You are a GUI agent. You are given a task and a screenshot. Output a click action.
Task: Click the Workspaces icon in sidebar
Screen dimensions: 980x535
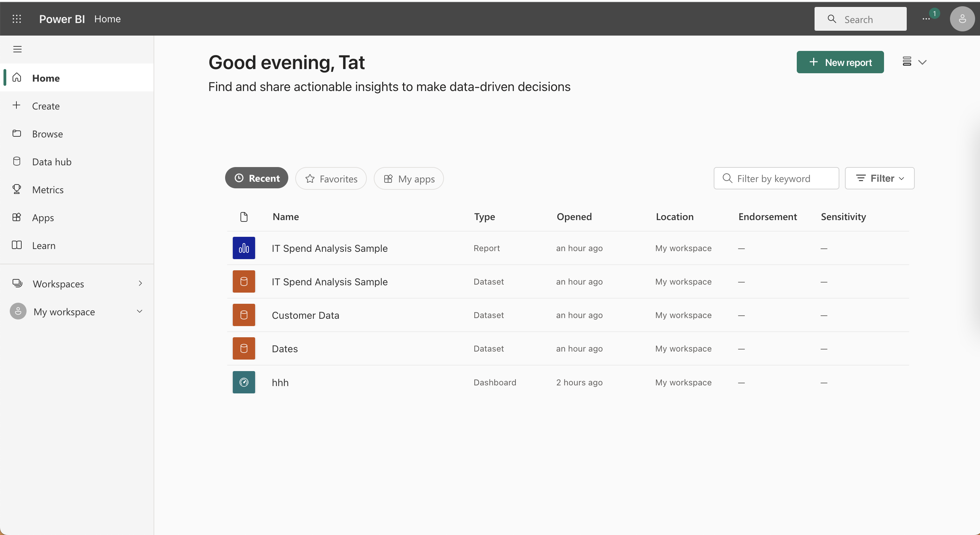(x=17, y=283)
